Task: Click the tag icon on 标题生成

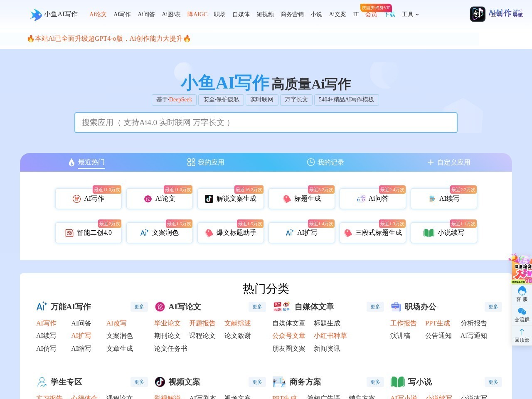Action: [x=287, y=199]
